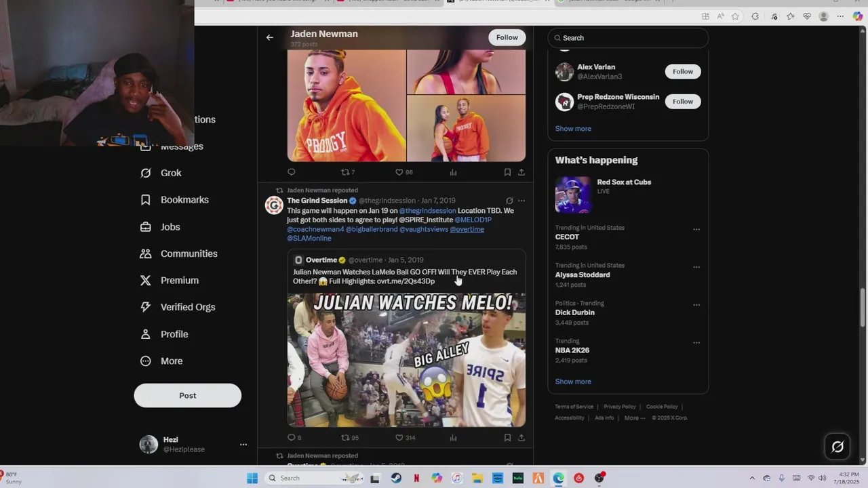Follow Prep Redzone Wisconsin
The width and height of the screenshot is (868, 488).
pyautogui.click(x=683, y=102)
